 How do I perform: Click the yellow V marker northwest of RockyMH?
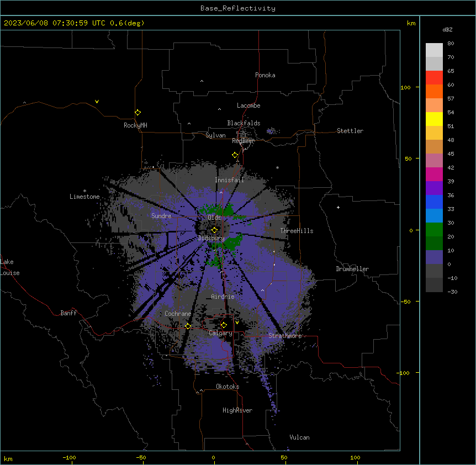click(97, 102)
